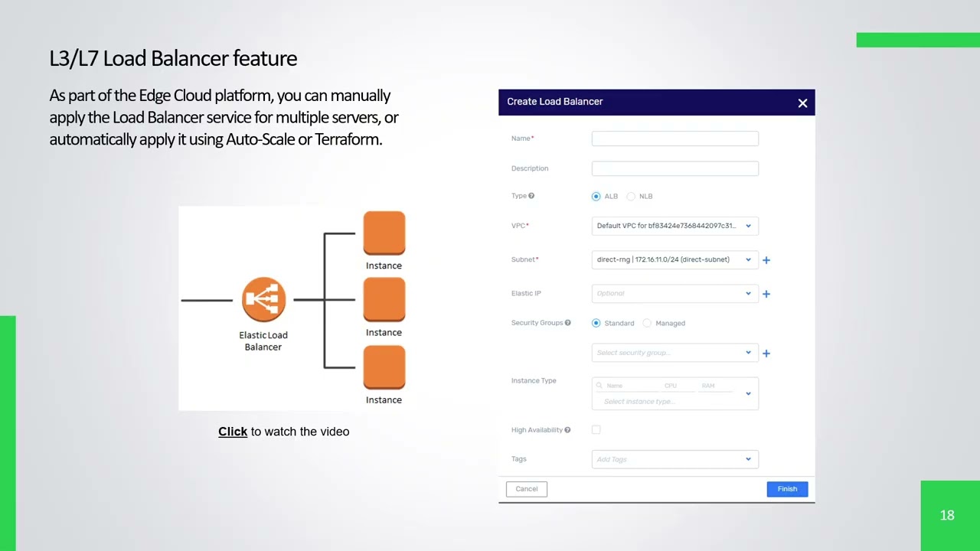Enable the High Availability checkbox
The height and width of the screenshot is (551, 980).
(x=596, y=430)
